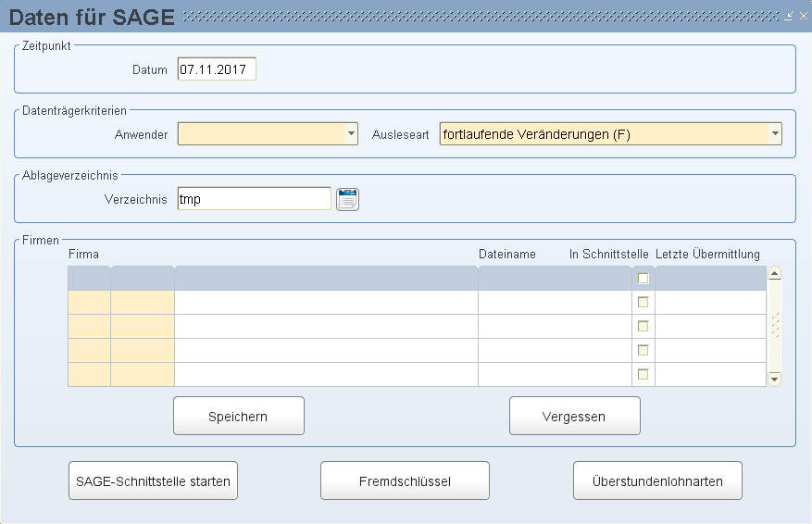Click the dock/restore arrow icon in title bar
812x524 pixels.
click(789, 16)
